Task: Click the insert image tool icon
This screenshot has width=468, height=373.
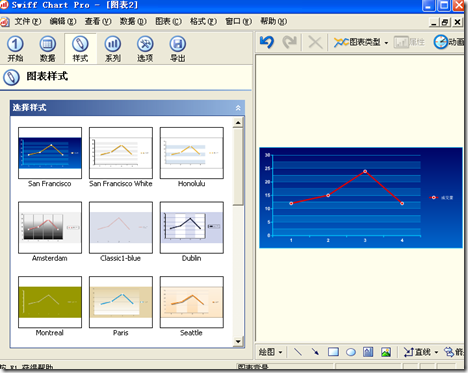Action: (386, 352)
